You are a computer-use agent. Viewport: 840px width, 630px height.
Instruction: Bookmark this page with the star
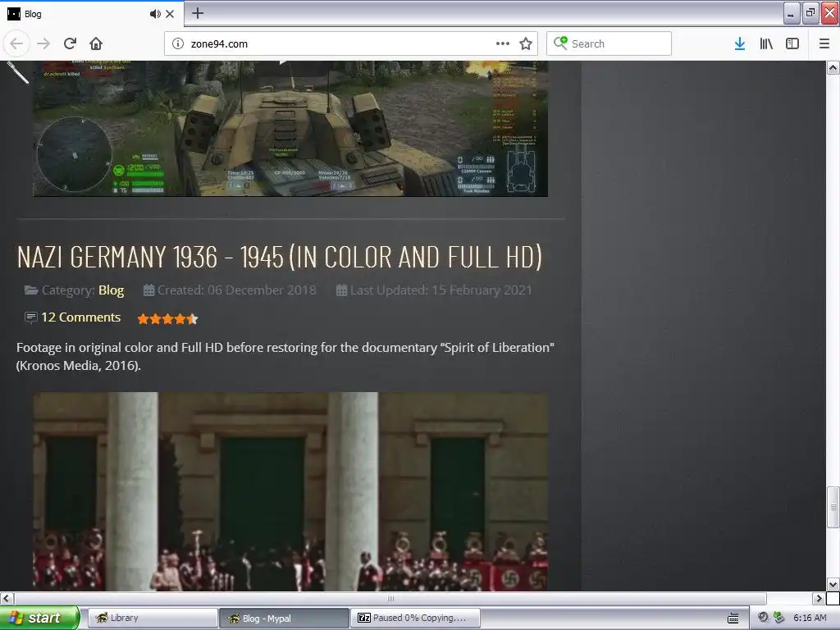[526, 43]
